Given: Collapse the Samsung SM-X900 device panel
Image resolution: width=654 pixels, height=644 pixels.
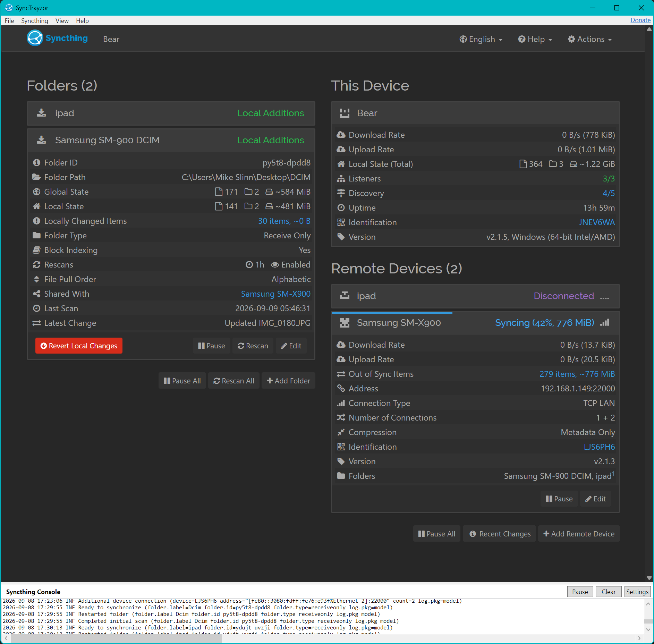Looking at the screenshot, I should point(475,323).
